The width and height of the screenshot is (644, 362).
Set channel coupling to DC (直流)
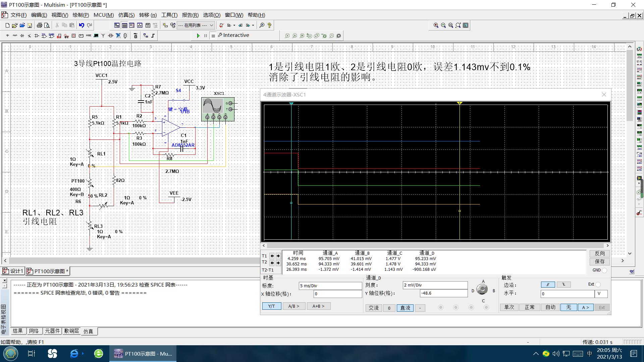point(405,308)
